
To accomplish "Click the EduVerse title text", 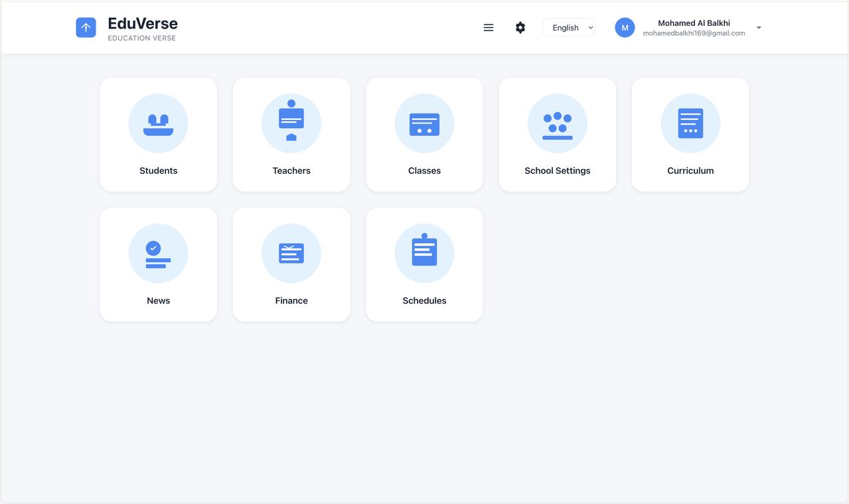I will [143, 23].
